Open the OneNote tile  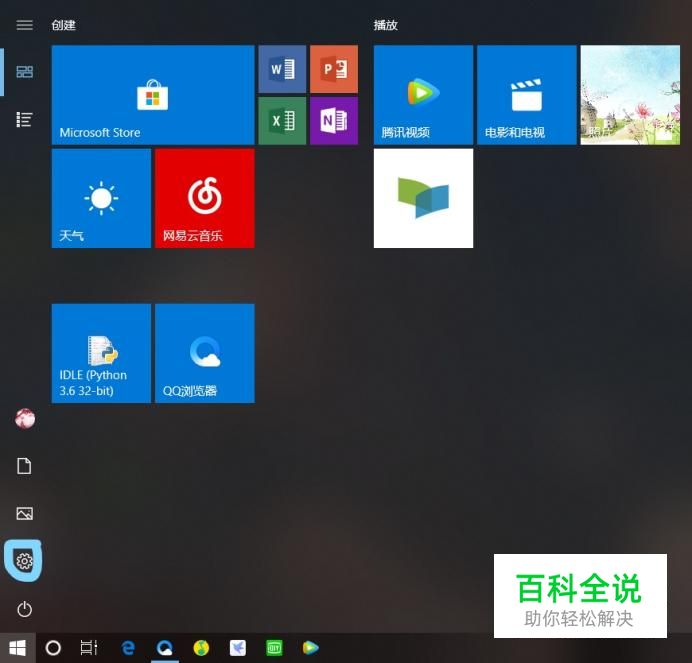point(334,121)
